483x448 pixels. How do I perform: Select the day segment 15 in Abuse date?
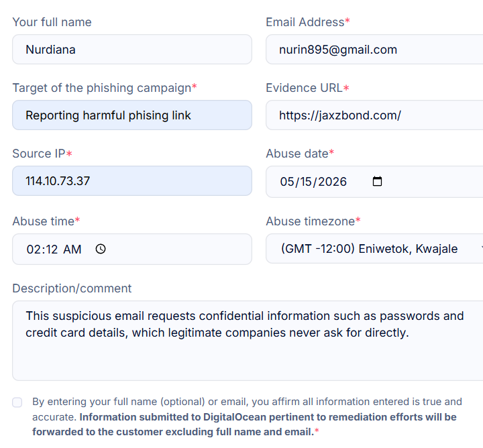pyautogui.click(x=306, y=182)
